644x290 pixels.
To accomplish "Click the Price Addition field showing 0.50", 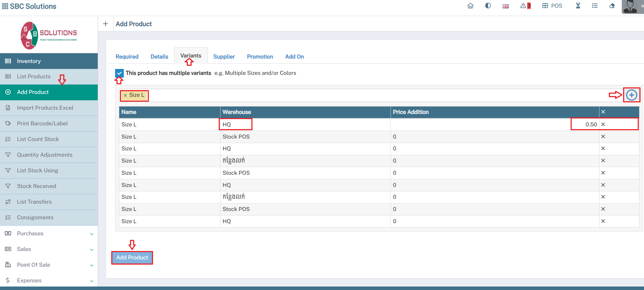I will [x=585, y=125].
